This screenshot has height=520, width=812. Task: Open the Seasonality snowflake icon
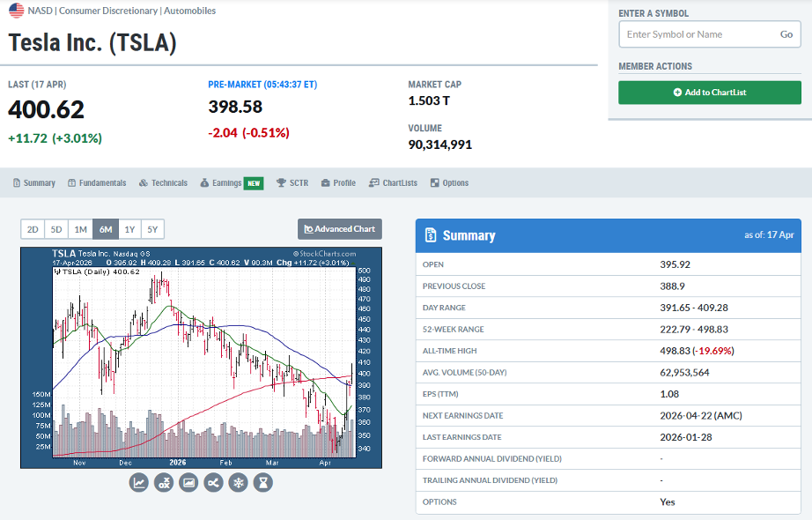tap(238, 483)
